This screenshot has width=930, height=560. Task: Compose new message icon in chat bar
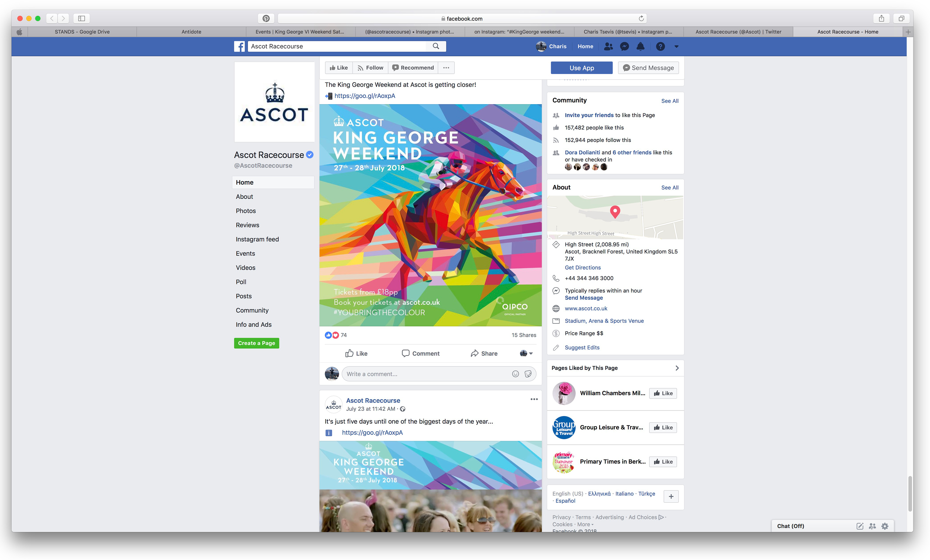860,526
